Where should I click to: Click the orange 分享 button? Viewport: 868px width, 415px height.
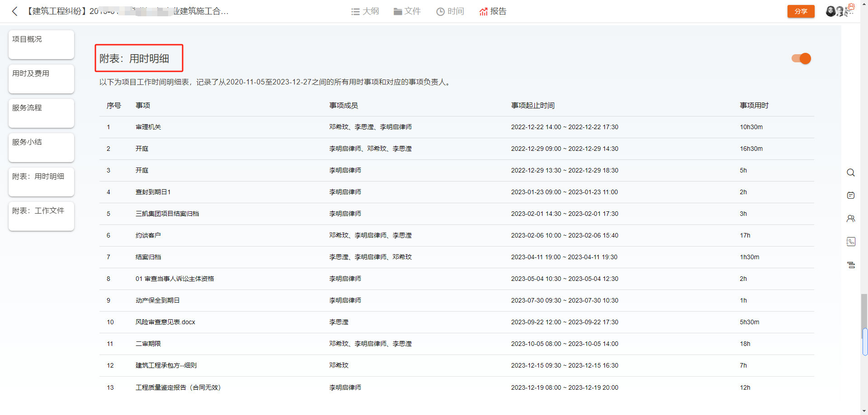click(801, 11)
